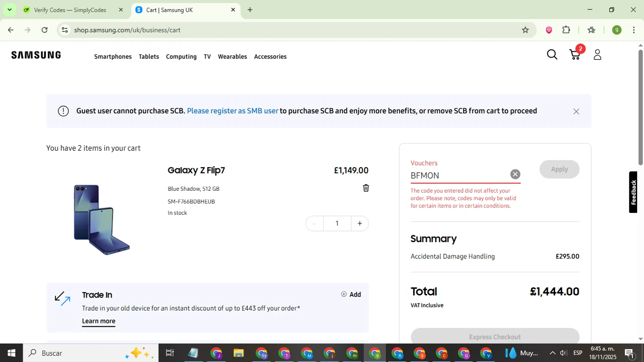Open the uBlock shield extension
The width and height of the screenshot is (644, 362).
(x=549, y=30)
